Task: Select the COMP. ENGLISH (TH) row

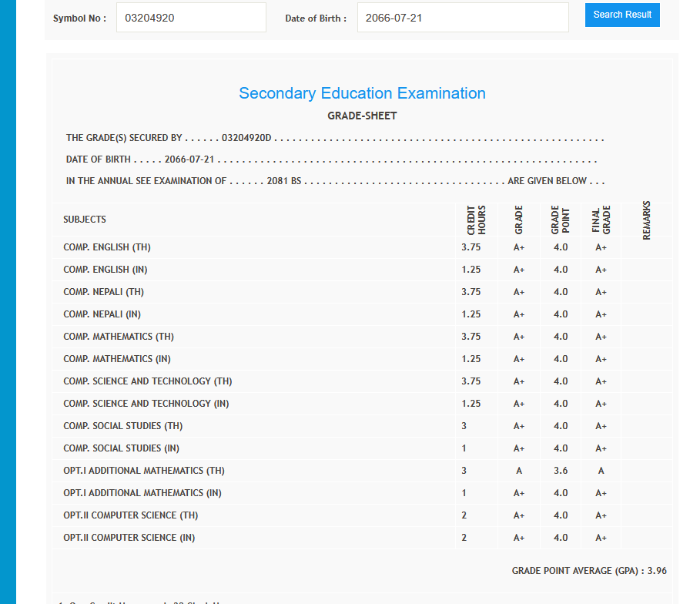Action: tap(107, 247)
